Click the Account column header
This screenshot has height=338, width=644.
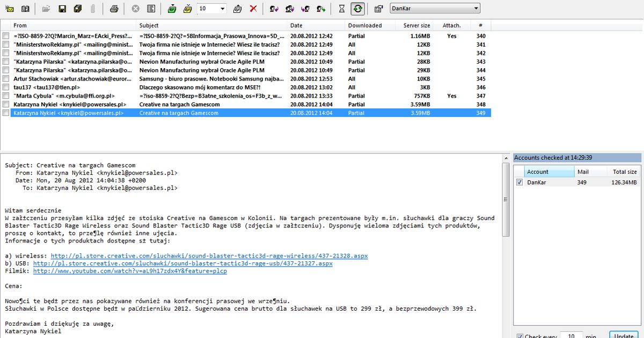[549, 172]
